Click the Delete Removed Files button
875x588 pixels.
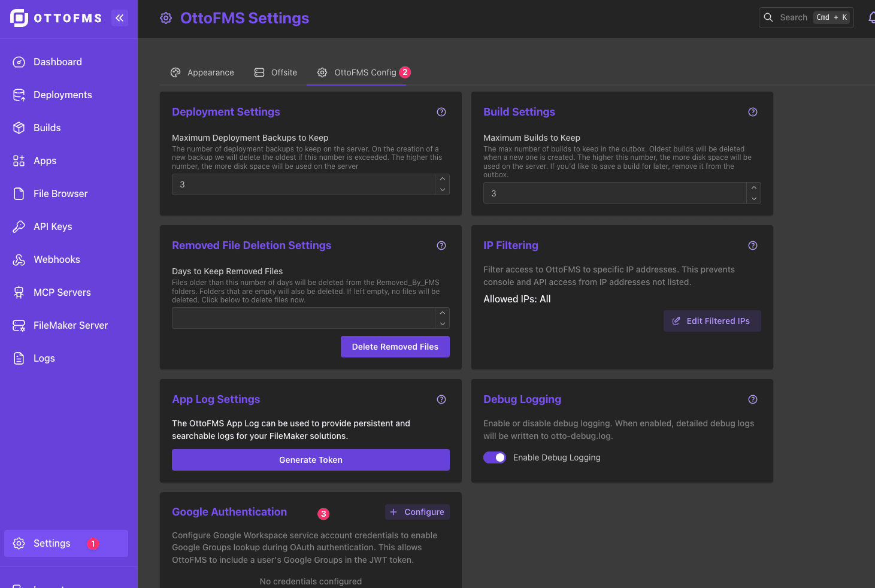(x=395, y=347)
